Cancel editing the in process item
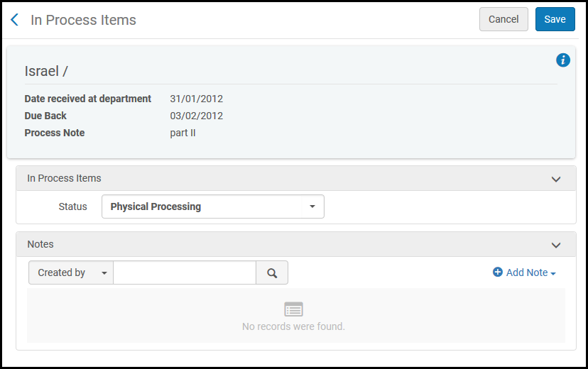Viewport: 588px width, 369px height. (503, 20)
